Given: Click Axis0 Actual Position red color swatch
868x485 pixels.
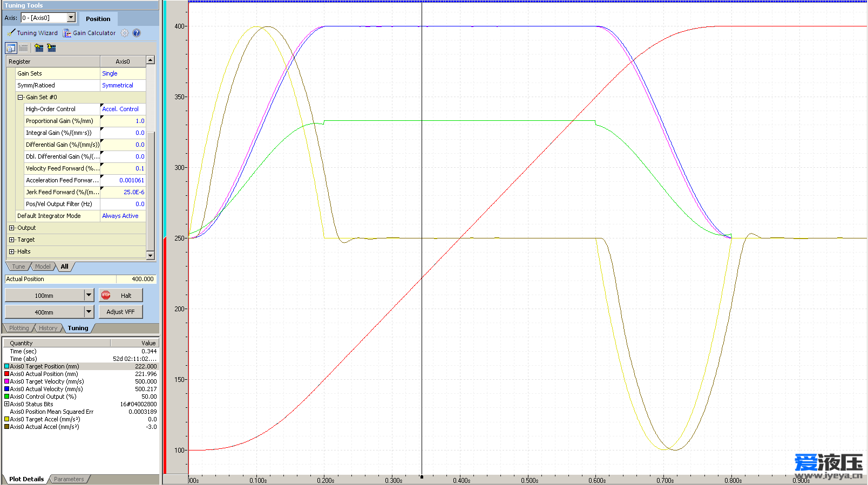Looking at the screenshot, I should [x=6, y=374].
